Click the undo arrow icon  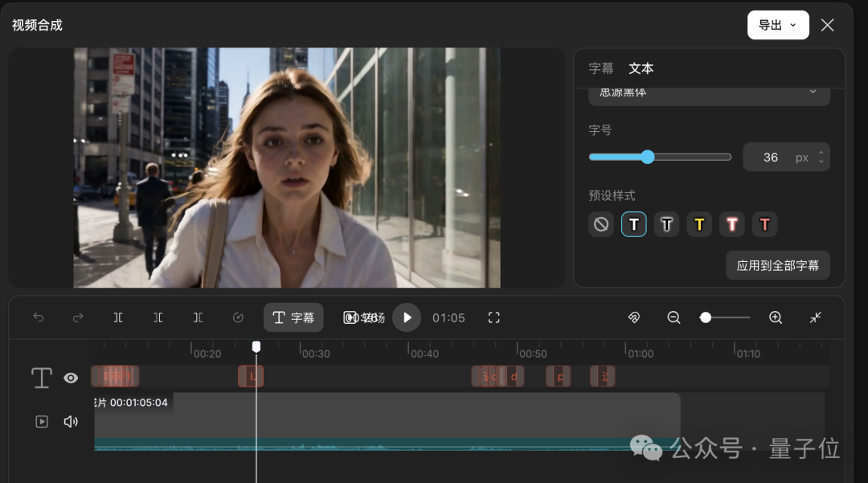click(39, 317)
